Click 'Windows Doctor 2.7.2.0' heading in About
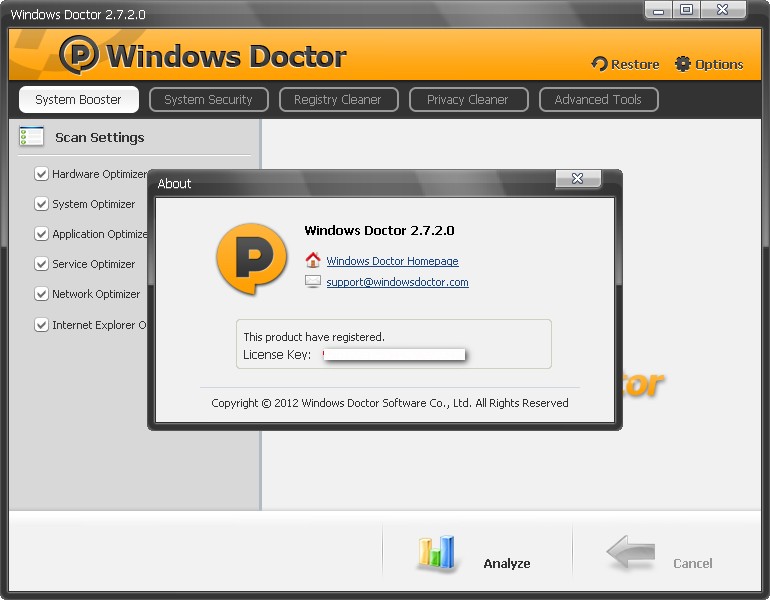 (x=379, y=230)
